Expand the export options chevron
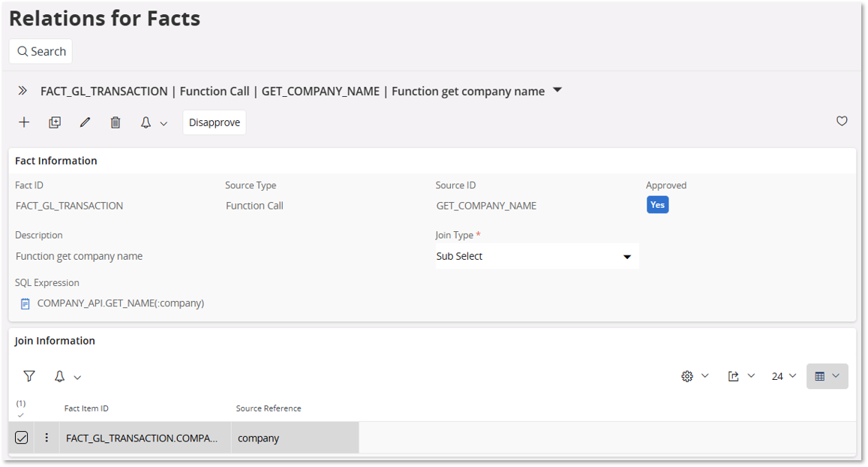Screen dimensions: 868x467 pyautogui.click(x=751, y=375)
